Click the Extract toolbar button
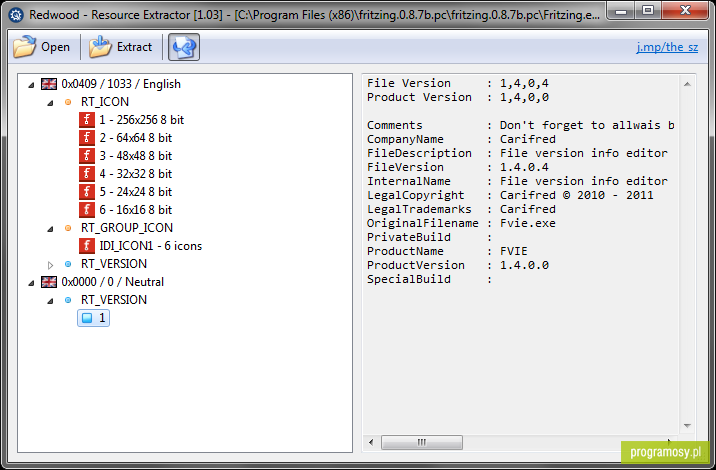This screenshot has height=470, width=716. [x=121, y=47]
